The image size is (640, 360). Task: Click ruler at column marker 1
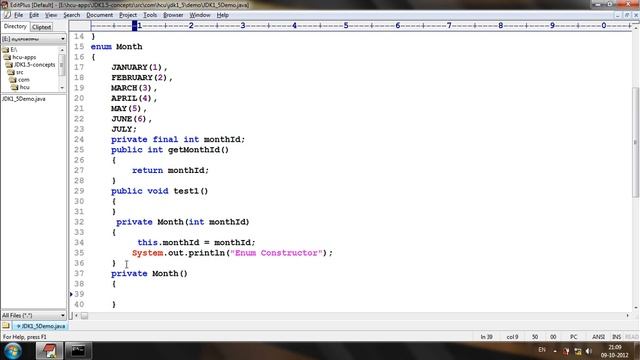click(x=139, y=26)
